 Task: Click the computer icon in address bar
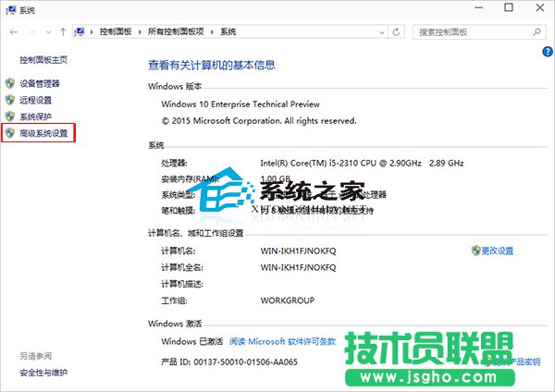(80, 31)
